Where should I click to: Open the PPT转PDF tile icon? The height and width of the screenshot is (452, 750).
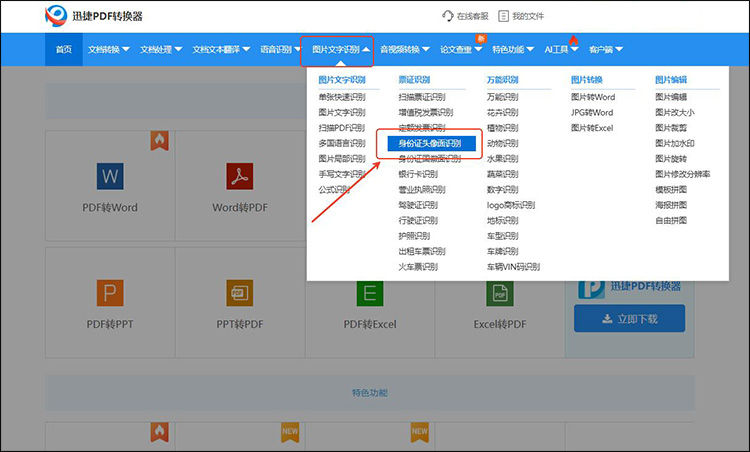point(239,292)
